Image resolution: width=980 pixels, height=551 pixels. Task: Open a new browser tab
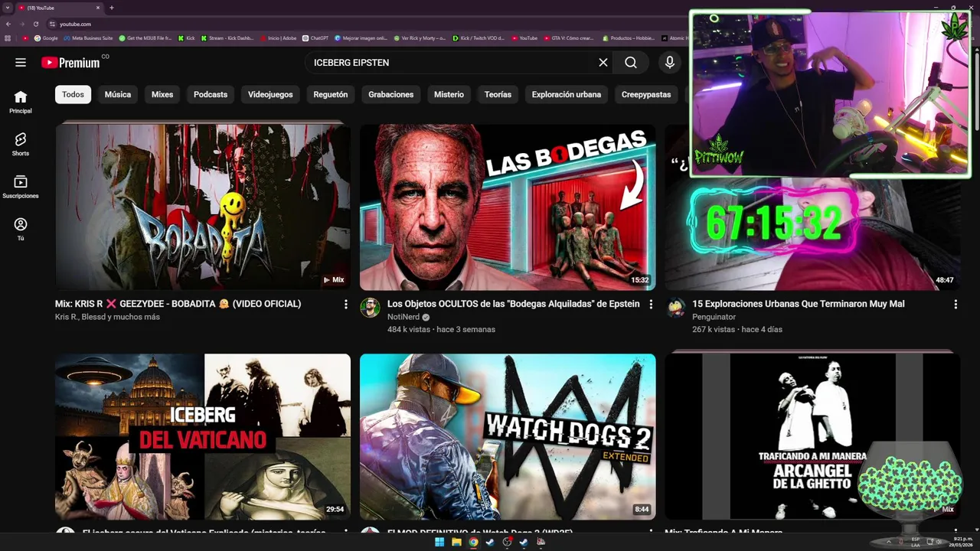[112, 8]
